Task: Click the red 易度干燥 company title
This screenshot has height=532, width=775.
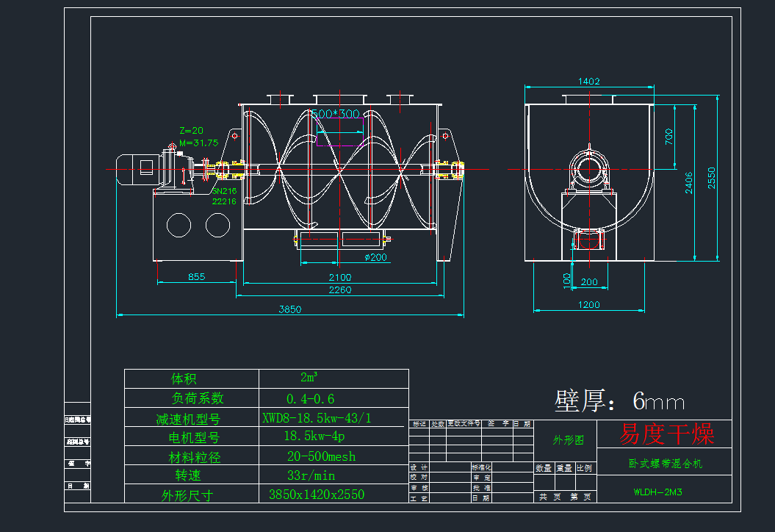Action: (x=666, y=434)
